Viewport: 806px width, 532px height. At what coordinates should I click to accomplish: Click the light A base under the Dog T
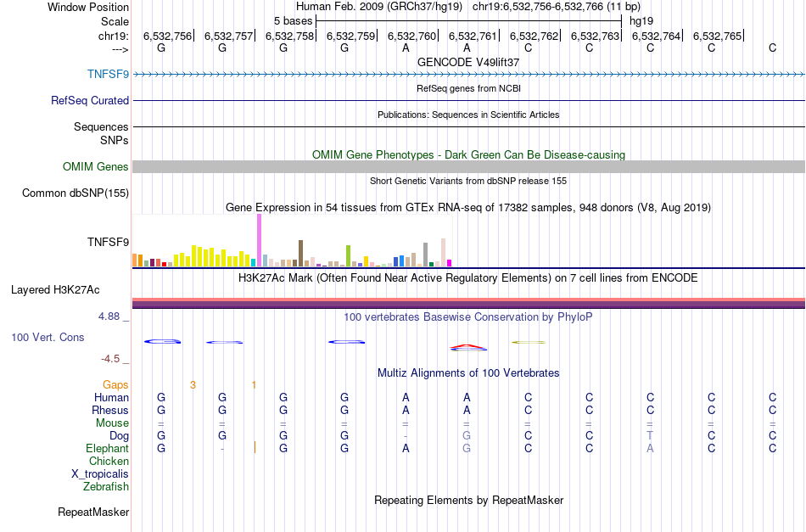(650, 448)
